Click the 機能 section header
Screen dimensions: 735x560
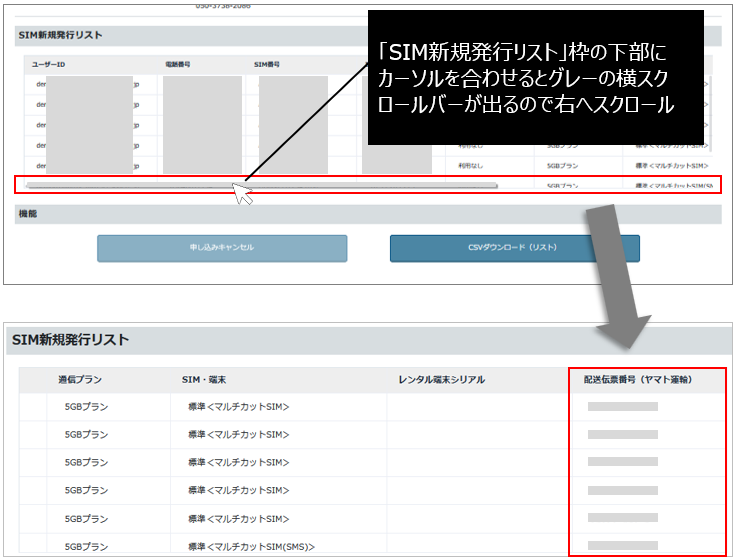pyautogui.click(x=28, y=214)
